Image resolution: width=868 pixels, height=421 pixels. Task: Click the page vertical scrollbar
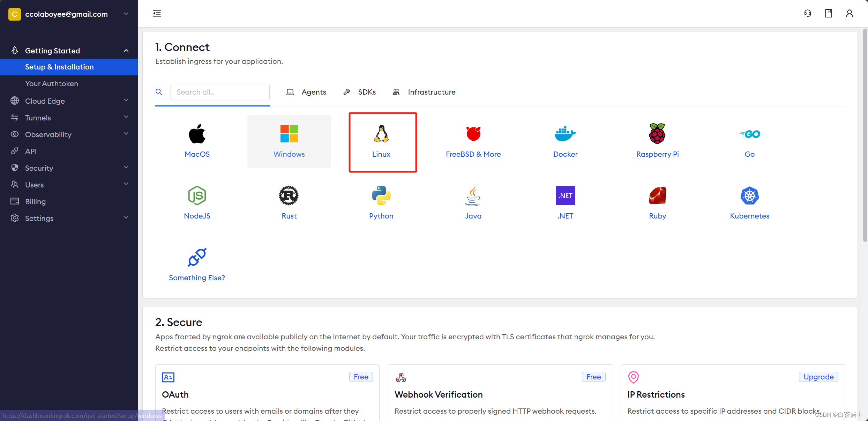click(x=865, y=136)
